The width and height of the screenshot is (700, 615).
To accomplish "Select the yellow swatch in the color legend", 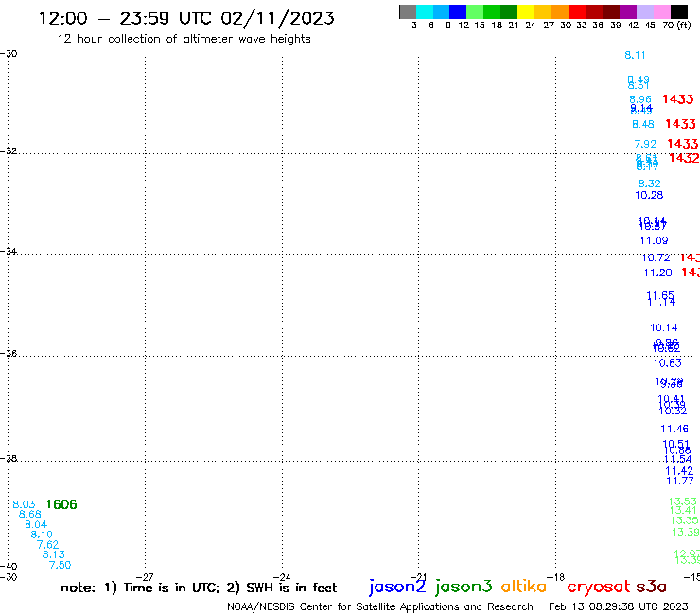I will [526, 11].
